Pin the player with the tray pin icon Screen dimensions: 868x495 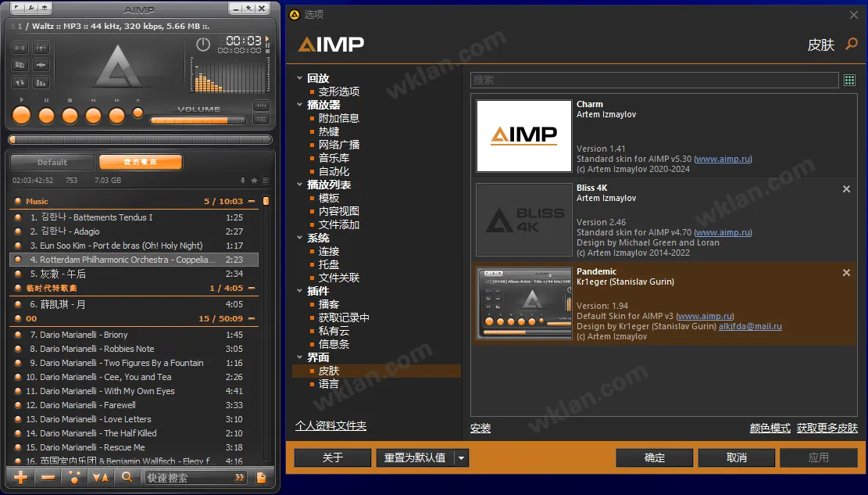point(249,9)
